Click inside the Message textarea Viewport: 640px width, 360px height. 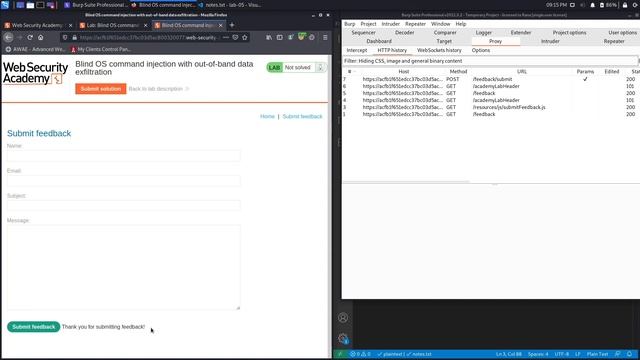click(x=124, y=267)
